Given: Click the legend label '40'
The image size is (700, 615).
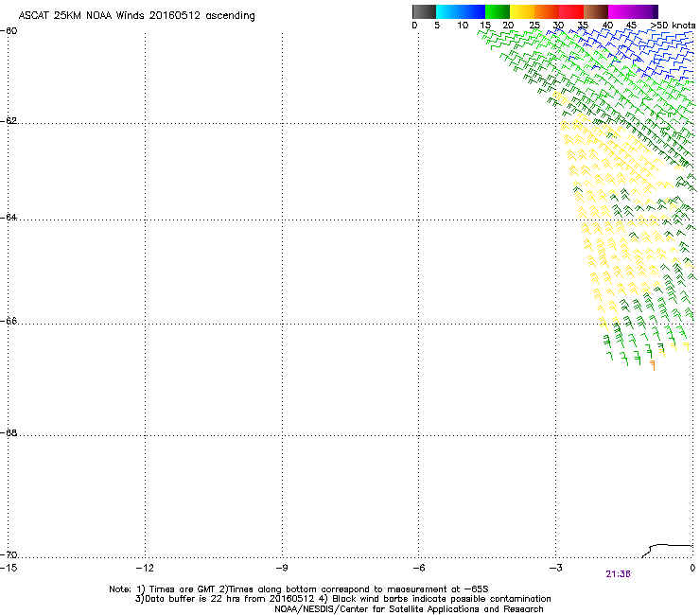Looking at the screenshot, I should point(607,26).
